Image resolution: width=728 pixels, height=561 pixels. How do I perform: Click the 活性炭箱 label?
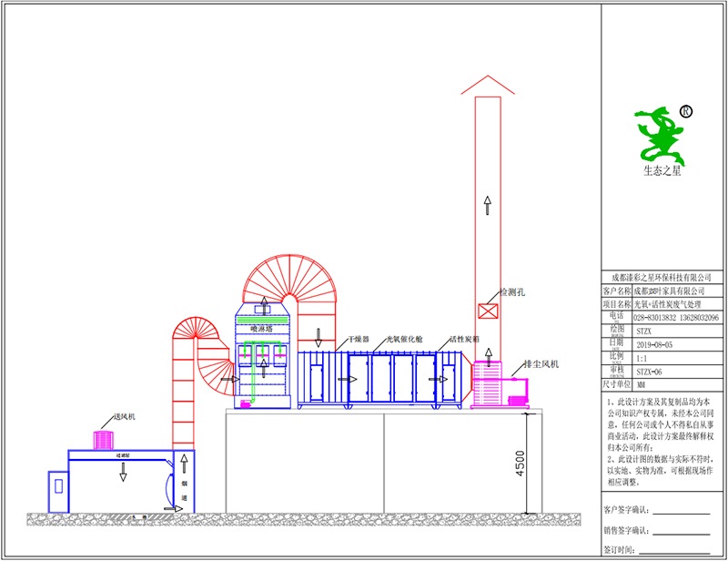[464, 338]
